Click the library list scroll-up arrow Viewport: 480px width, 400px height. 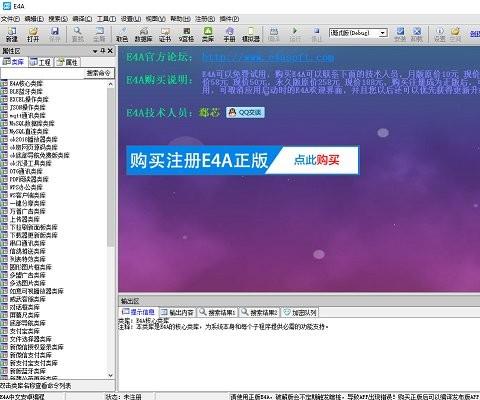click(x=111, y=84)
